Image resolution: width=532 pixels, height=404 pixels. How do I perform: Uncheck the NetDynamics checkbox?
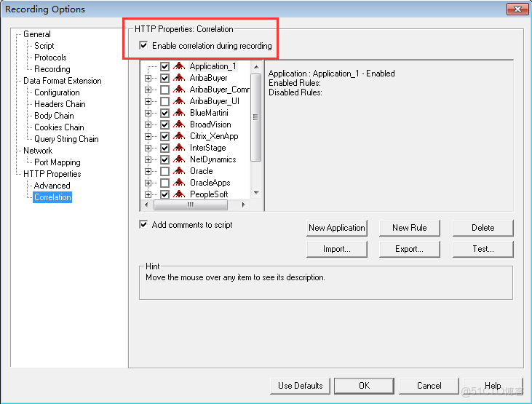pos(165,159)
